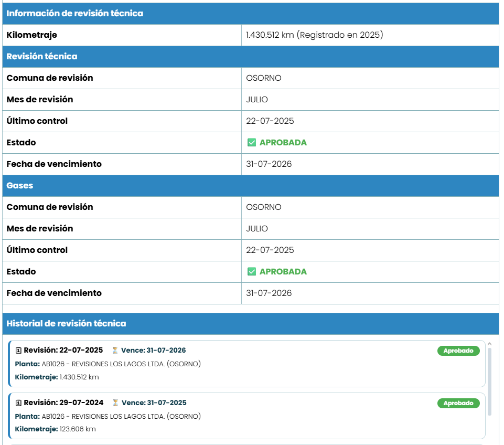Click the 1.430.512 km Registrado en 2025 value
Screen dimensions: 504x445
(x=314, y=35)
